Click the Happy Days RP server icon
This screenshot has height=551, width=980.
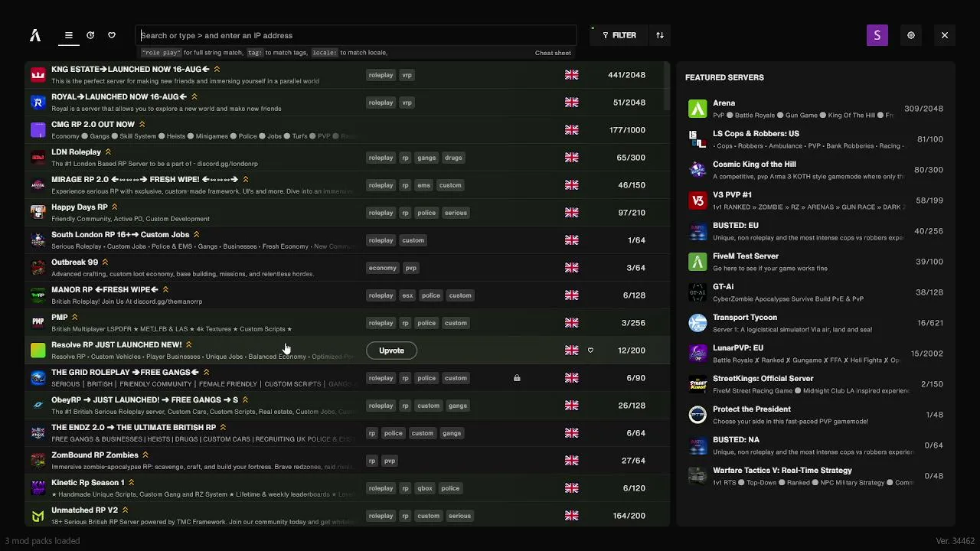[38, 213]
